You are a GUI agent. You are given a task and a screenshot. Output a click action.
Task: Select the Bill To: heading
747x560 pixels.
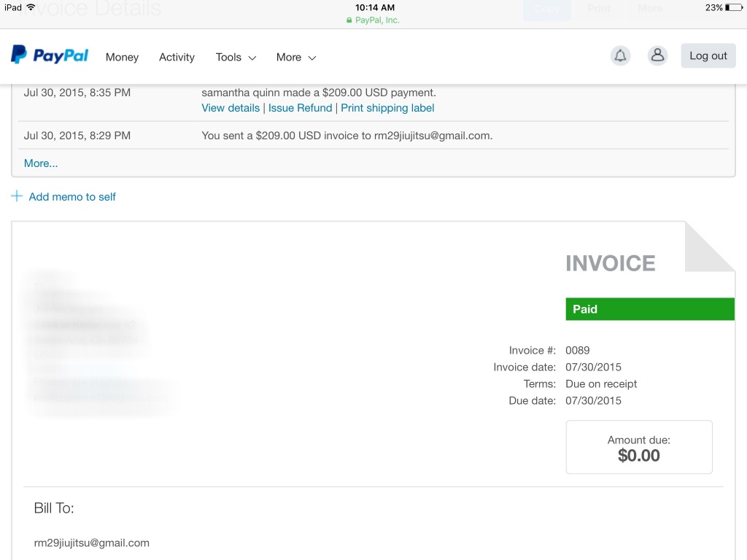[54, 508]
